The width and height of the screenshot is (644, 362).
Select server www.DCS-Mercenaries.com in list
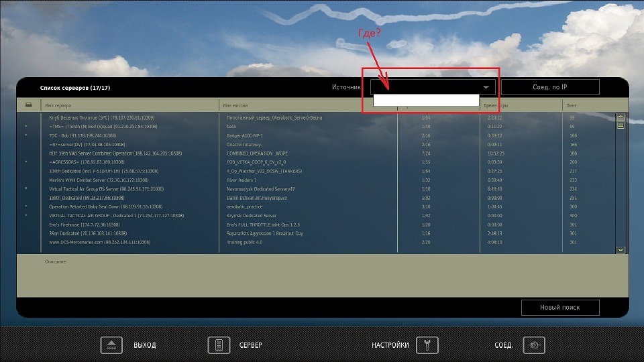(99, 242)
